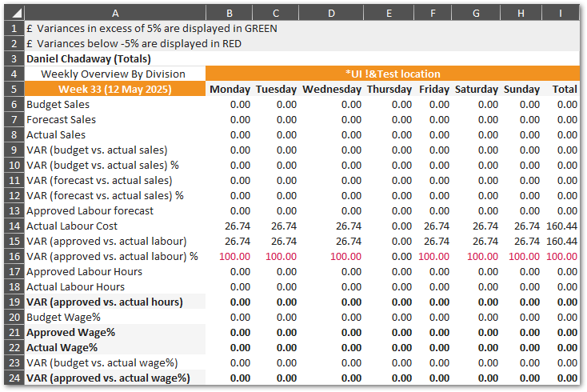Click the Actual Labour Cost total value 160.44

(x=561, y=226)
